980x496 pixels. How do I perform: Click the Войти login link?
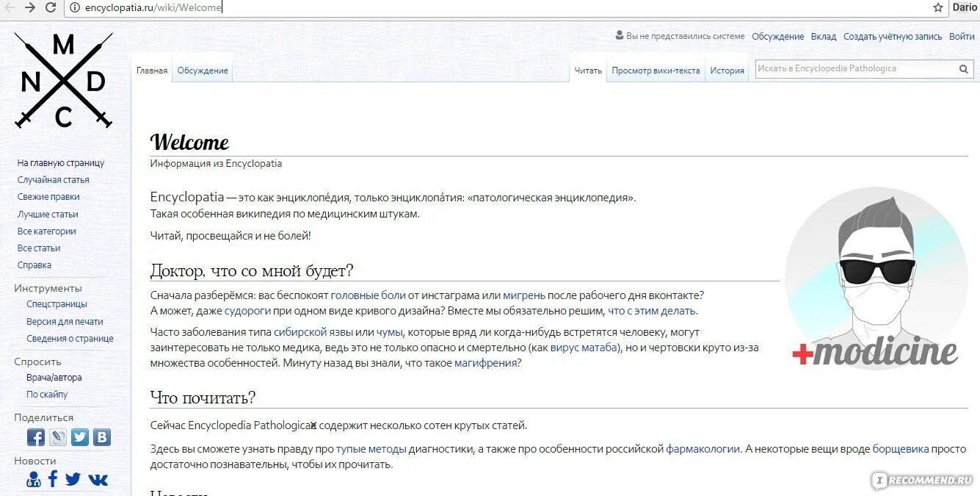point(960,35)
